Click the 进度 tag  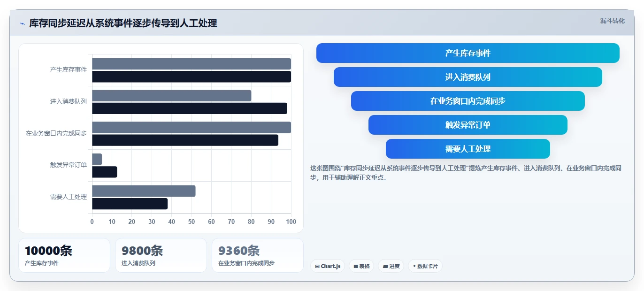(x=391, y=266)
